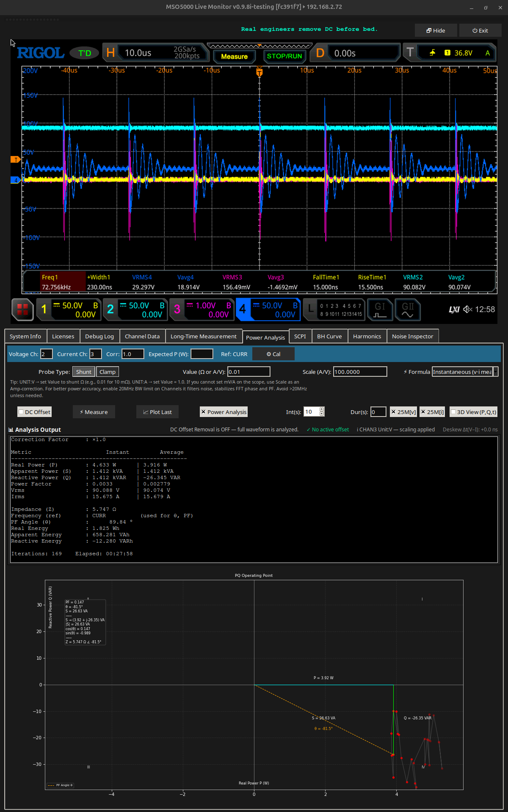508x812 pixels.
Task: Select the blue channel 4 icon
Action: coord(243,310)
